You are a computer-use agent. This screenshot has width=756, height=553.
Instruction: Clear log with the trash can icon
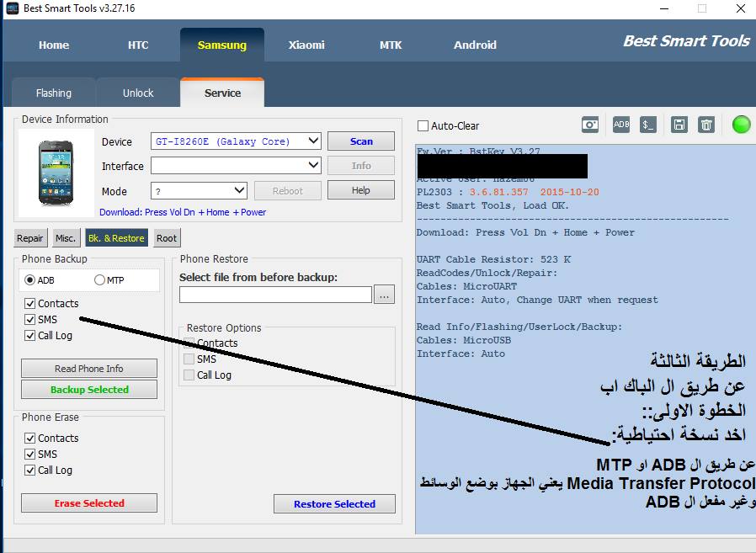click(705, 125)
